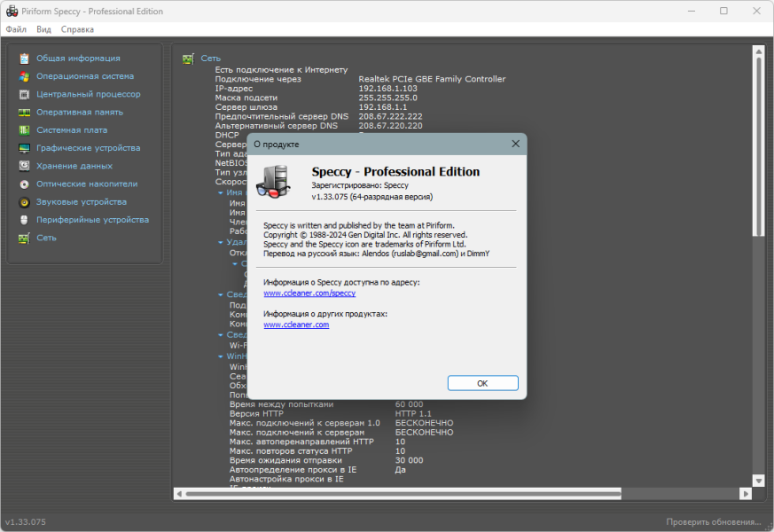
Task: Collapse the first Свед node arrow
Action: (221, 294)
